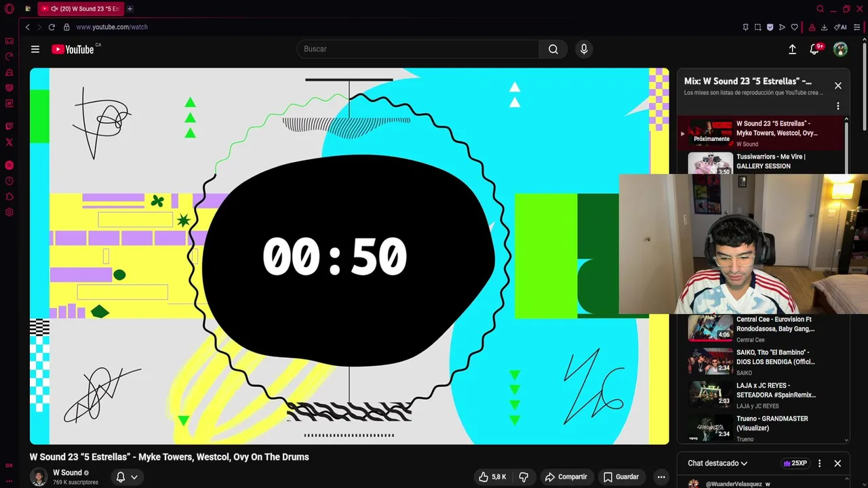Viewport: 868px width, 488px height.
Task: Open a new tab with plus button
Action: click(130, 9)
